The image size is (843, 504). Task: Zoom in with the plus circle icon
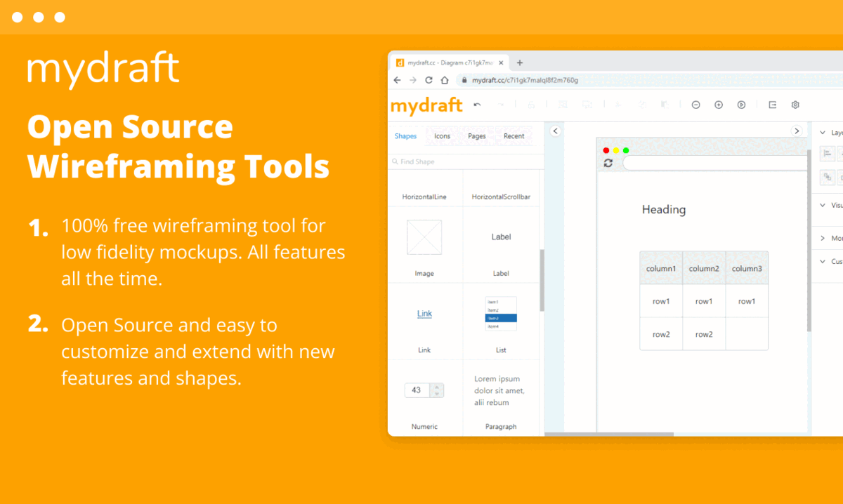point(719,105)
